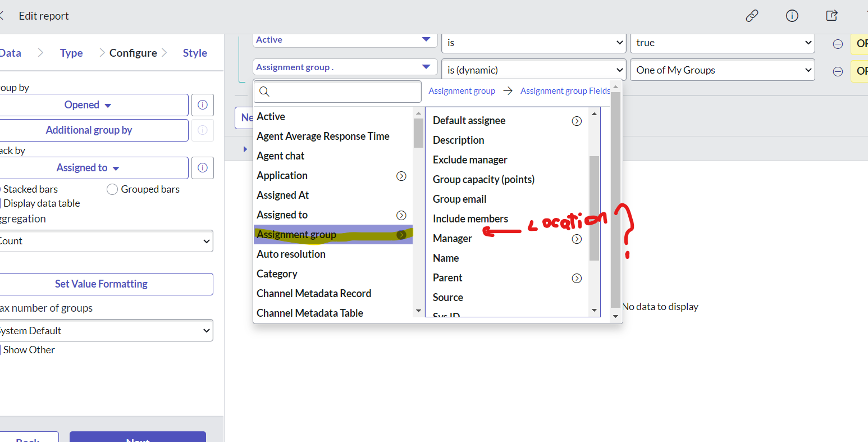Click the field picker search box

[x=337, y=92]
